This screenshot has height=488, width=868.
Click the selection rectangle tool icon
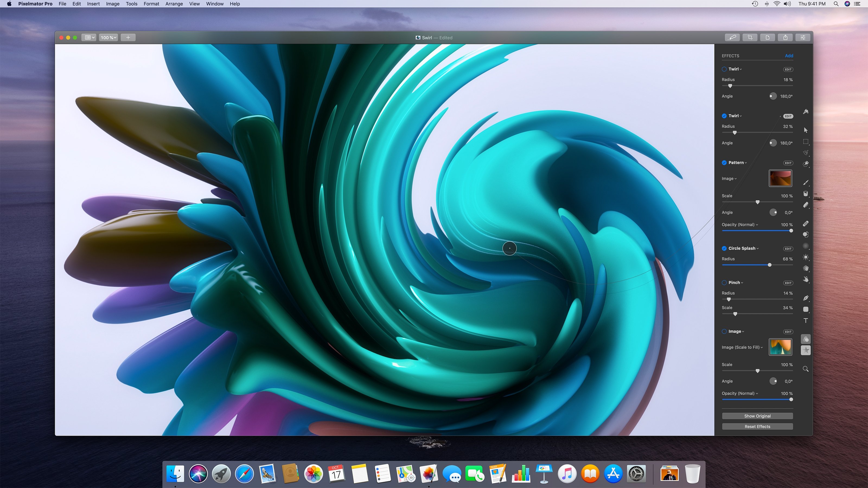click(x=805, y=142)
